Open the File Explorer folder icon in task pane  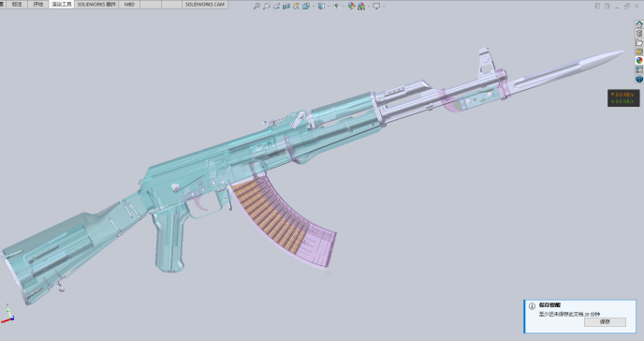[639, 43]
